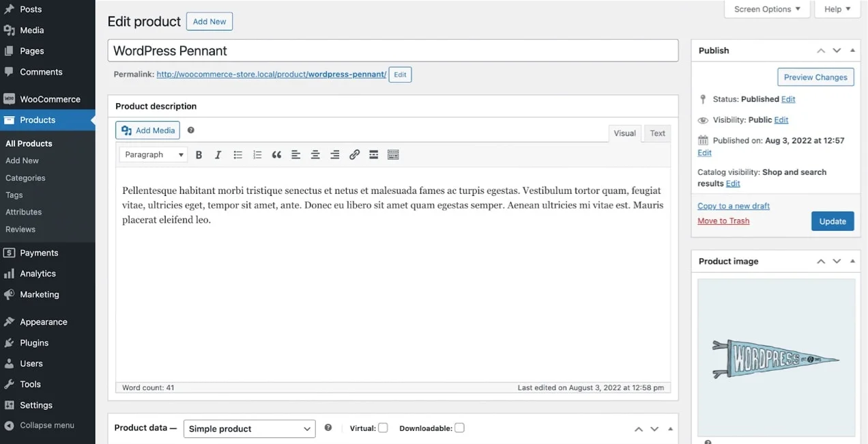
Task: Click the insert link icon
Action: [x=354, y=155]
